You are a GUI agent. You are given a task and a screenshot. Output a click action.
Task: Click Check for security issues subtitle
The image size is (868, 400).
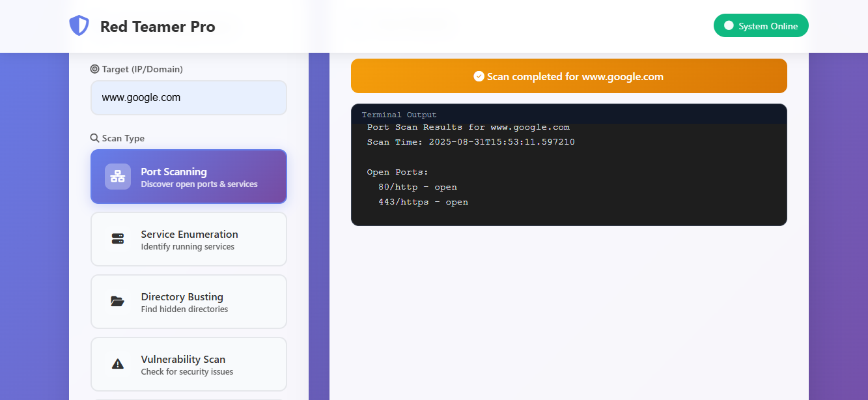(187, 372)
